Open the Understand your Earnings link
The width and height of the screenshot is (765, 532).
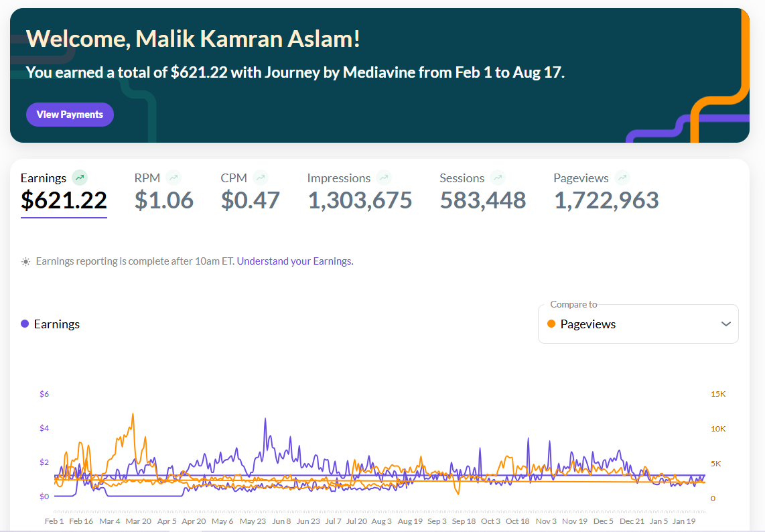pos(295,261)
